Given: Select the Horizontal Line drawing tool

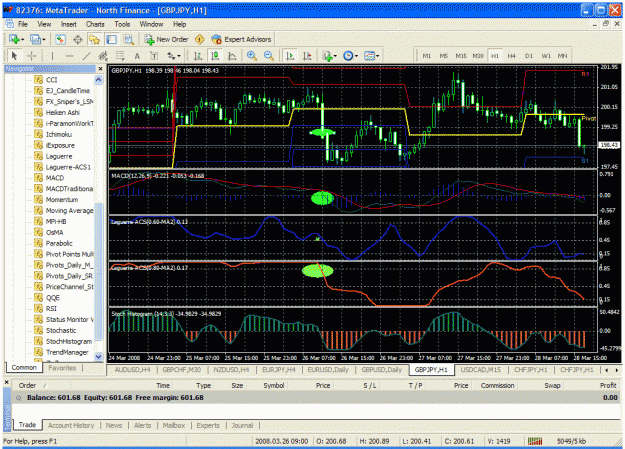Looking at the screenshot, I should (x=69, y=56).
